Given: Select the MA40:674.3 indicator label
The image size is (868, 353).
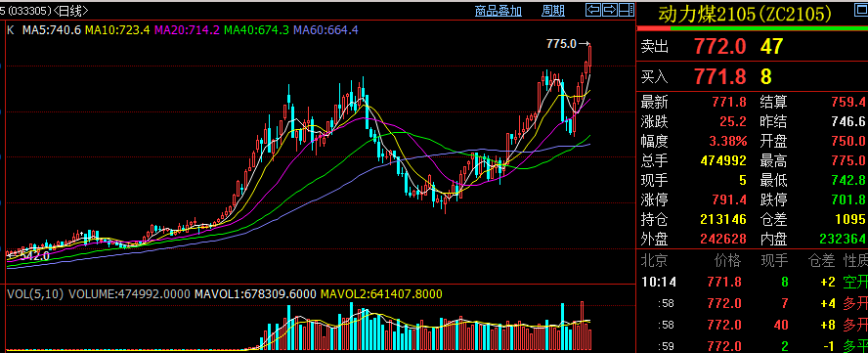Looking at the screenshot, I should pyautogui.click(x=256, y=30).
